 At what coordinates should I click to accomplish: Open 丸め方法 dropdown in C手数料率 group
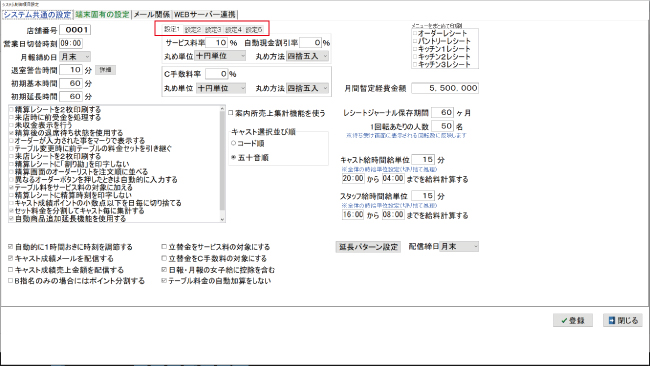pos(307,88)
